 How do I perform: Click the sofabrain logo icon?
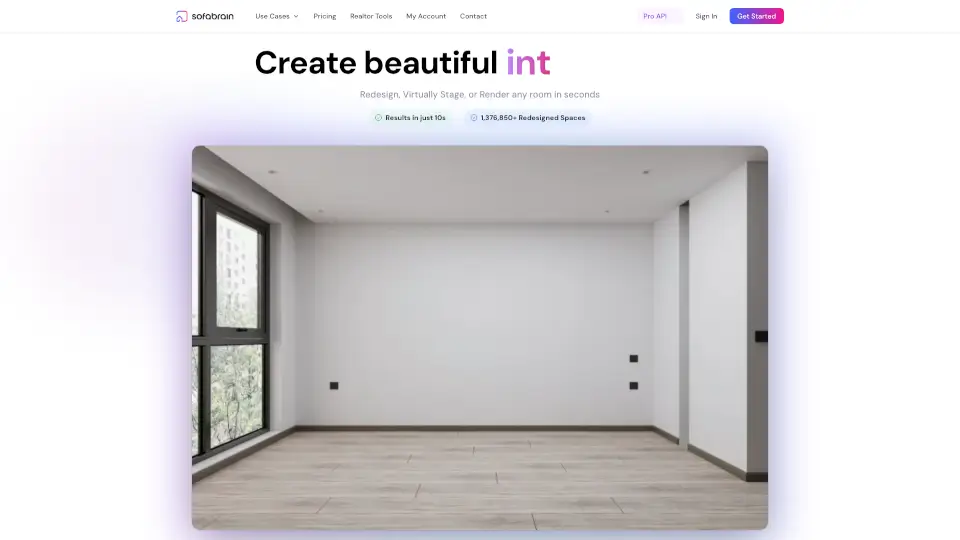(181, 16)
